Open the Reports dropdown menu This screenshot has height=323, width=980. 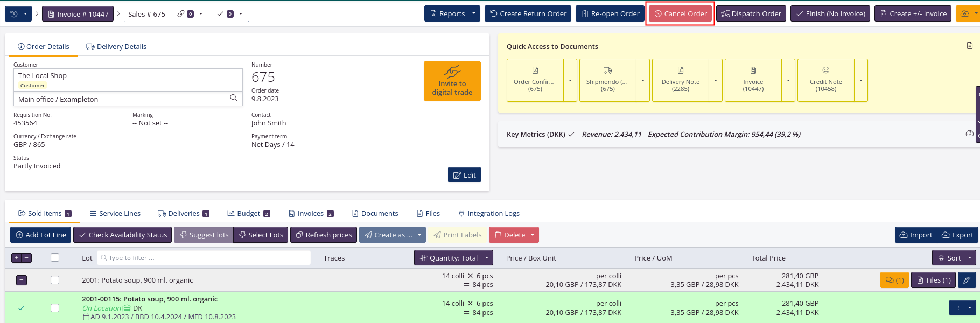[x=473, y=14]
